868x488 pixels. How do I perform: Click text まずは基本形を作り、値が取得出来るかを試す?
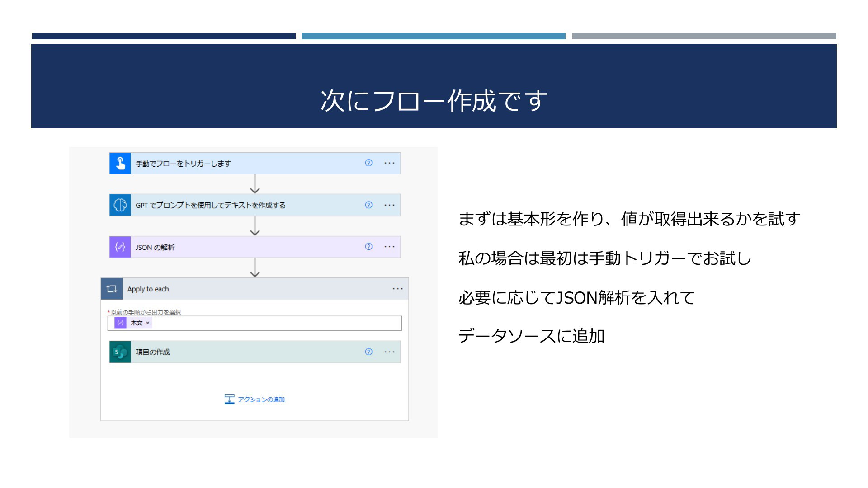[629, 219]
